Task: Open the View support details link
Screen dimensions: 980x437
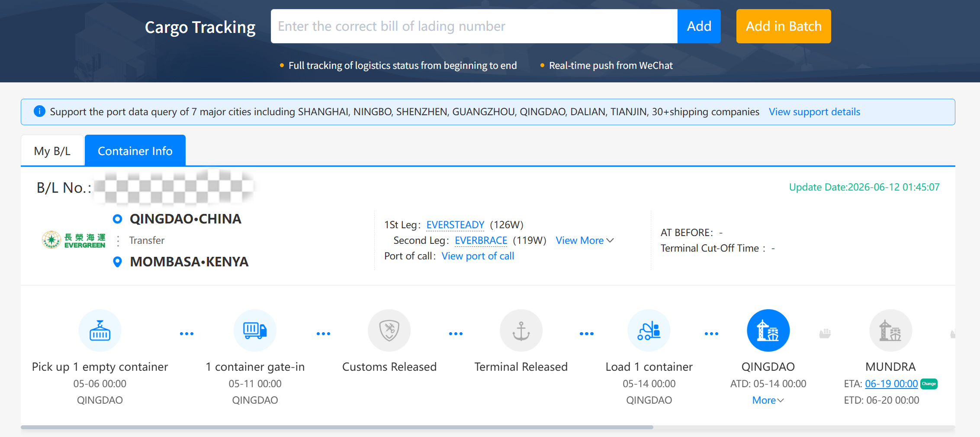Action: coord(814,112)
